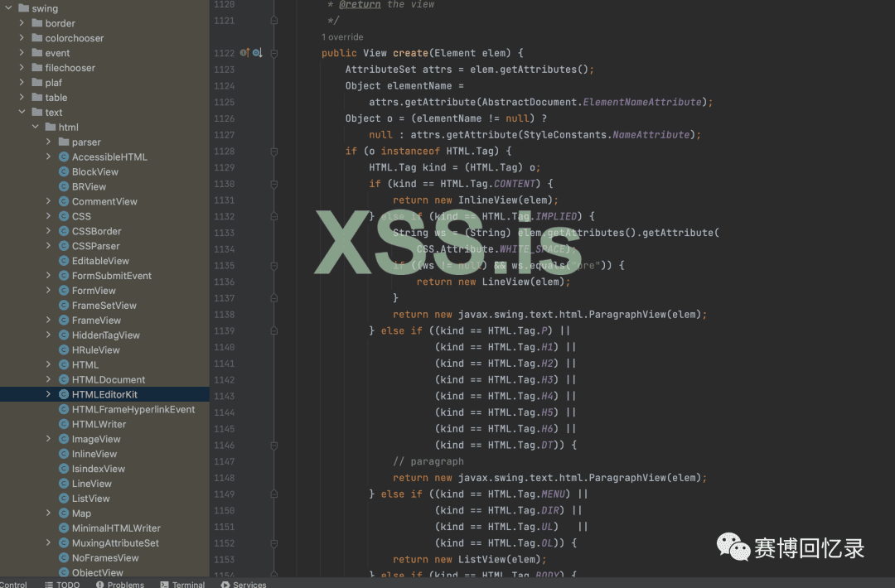895x588 pixels.
Task: Fold the CONTENT if block at line 1130
Action: tap(274, 184)
